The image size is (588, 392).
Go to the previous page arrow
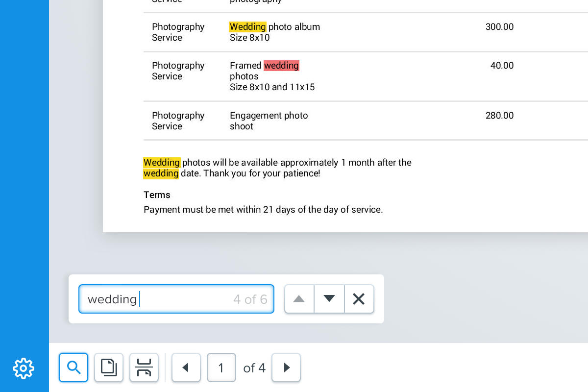click(x=186, y=367)
